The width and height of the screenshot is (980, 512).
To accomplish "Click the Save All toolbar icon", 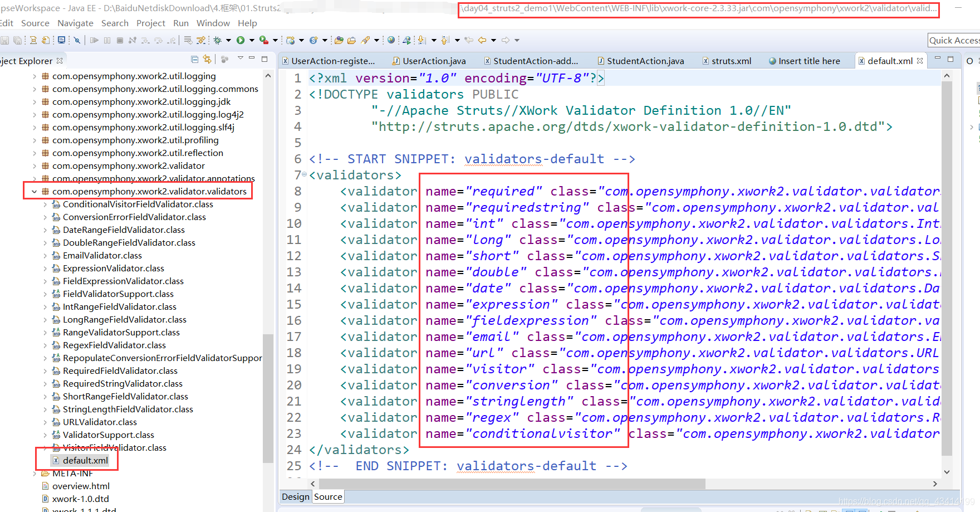I will pos(17,40).
